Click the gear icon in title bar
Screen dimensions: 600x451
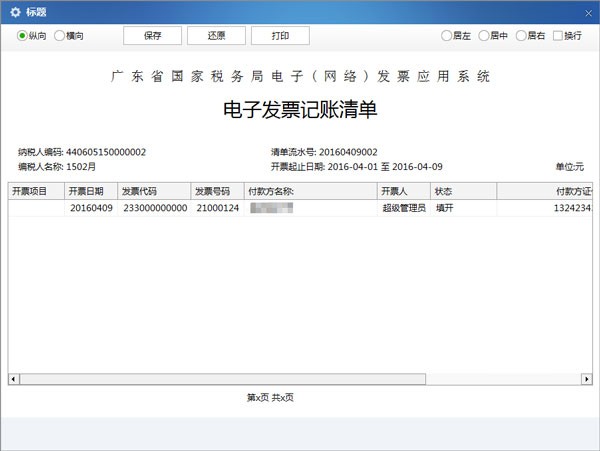[15, 12]
